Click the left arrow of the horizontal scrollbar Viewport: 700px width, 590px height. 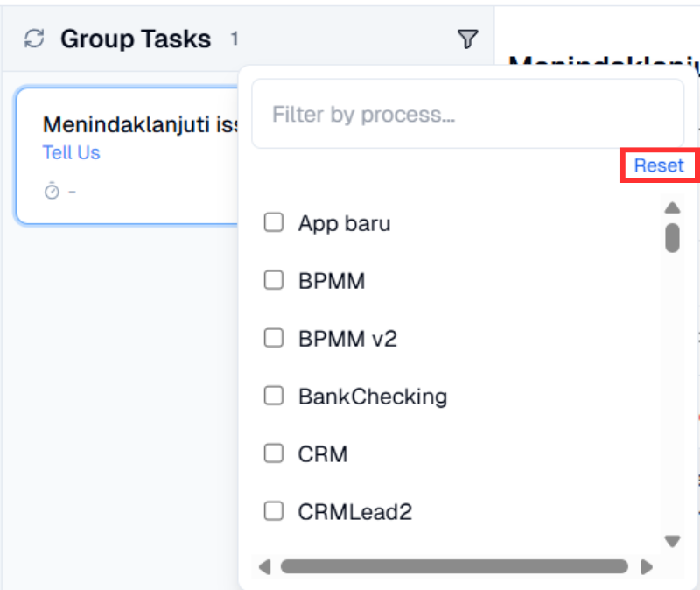pos(264,566)
